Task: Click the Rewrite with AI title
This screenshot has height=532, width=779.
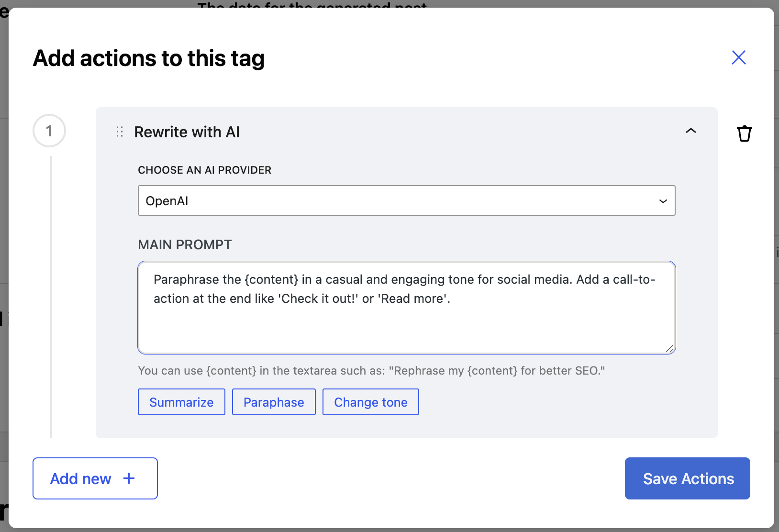Action: coord(187,132)
